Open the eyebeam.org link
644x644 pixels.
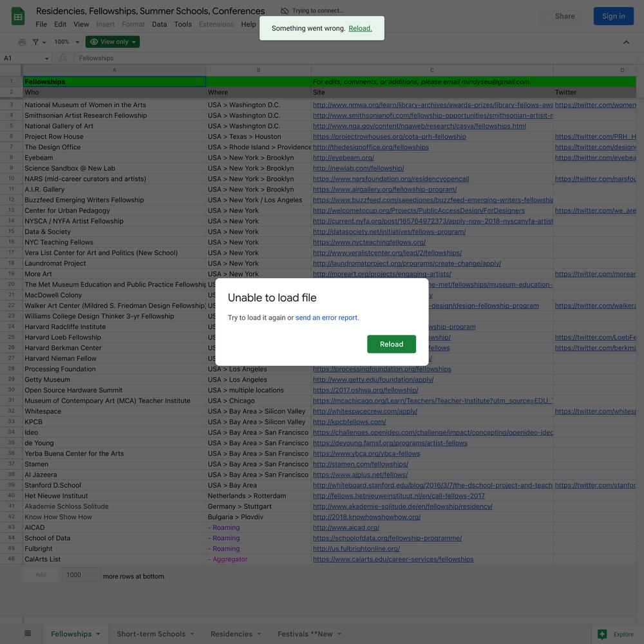(343, 158)
